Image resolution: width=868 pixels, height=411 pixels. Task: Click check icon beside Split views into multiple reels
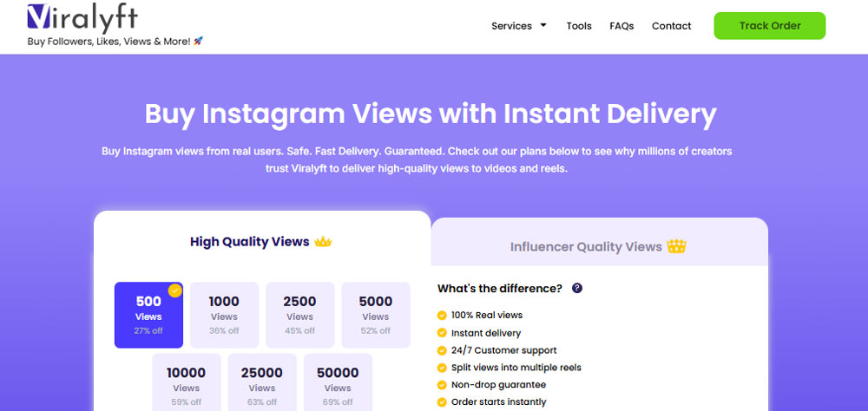pos(442,368)
